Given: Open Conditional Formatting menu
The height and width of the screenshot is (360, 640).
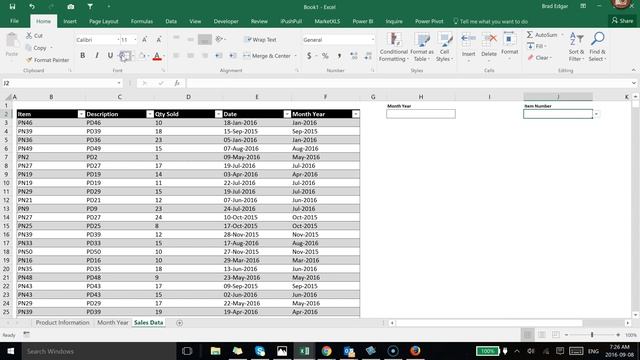Looking at the screenshot, I should (x=393, y=47).
